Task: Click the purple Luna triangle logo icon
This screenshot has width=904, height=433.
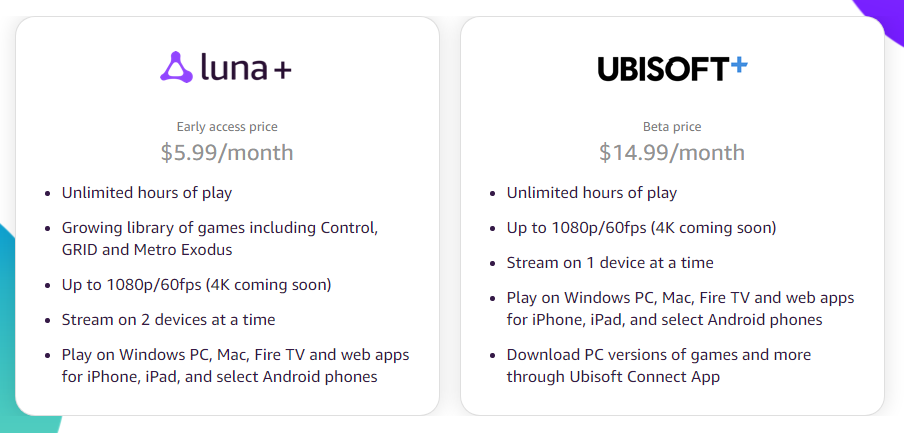Action: [x=177, y=68]
